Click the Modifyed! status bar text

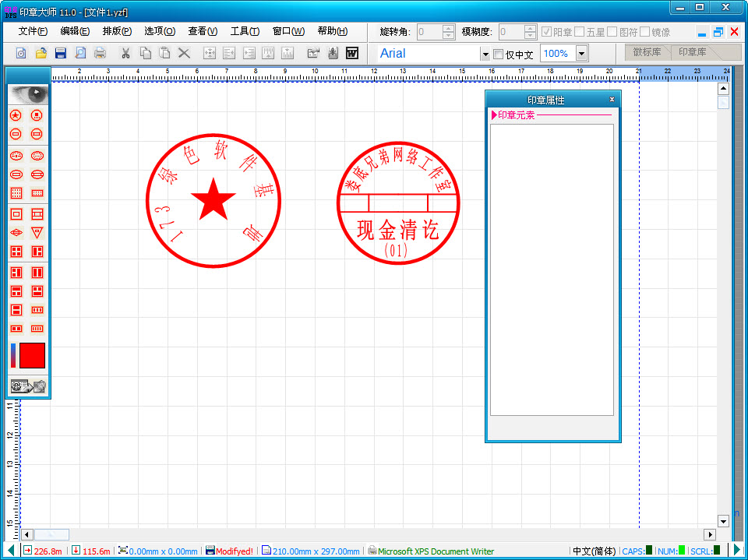pyautogui.click(x=235, y=551)
